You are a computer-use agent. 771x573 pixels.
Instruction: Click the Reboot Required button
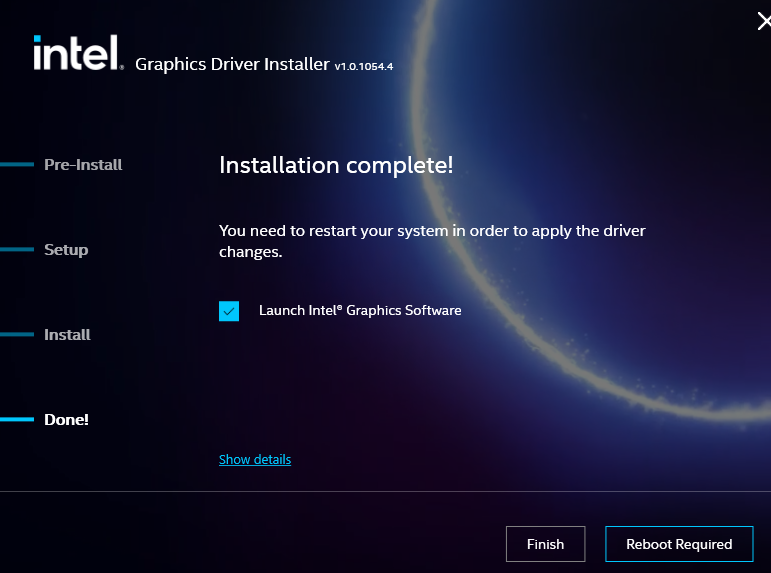(679, 544)
